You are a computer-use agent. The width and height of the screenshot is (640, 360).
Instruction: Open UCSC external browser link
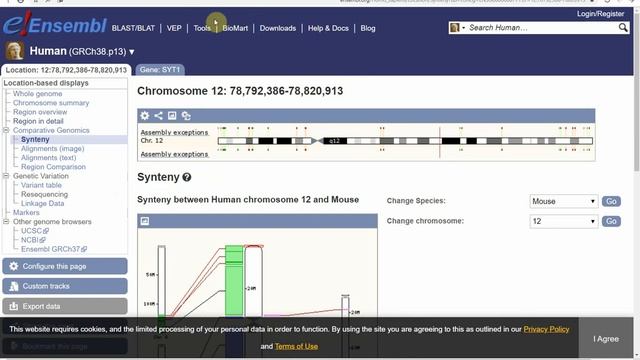coord(35,231)
